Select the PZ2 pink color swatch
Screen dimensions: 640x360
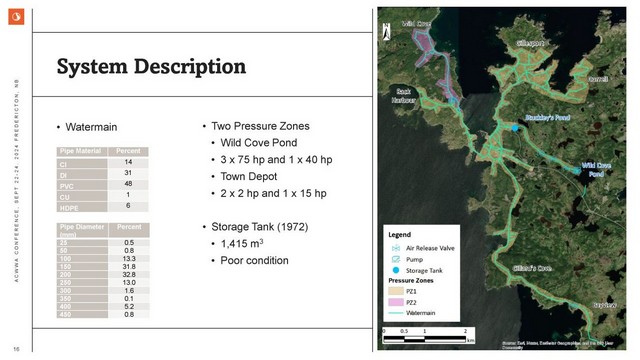pyautogui.click(x=396, y=302)
